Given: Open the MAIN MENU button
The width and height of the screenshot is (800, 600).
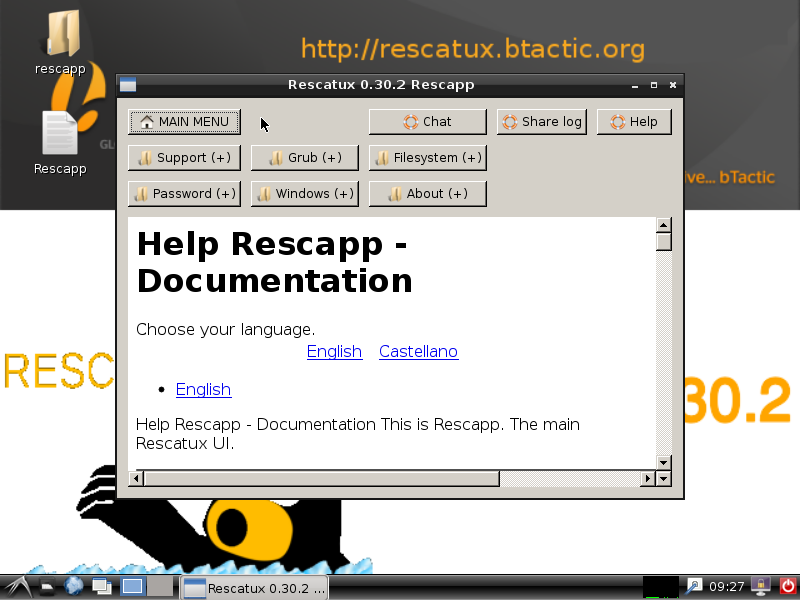Looking at the screenshot, I should click(x=184, y=122).
